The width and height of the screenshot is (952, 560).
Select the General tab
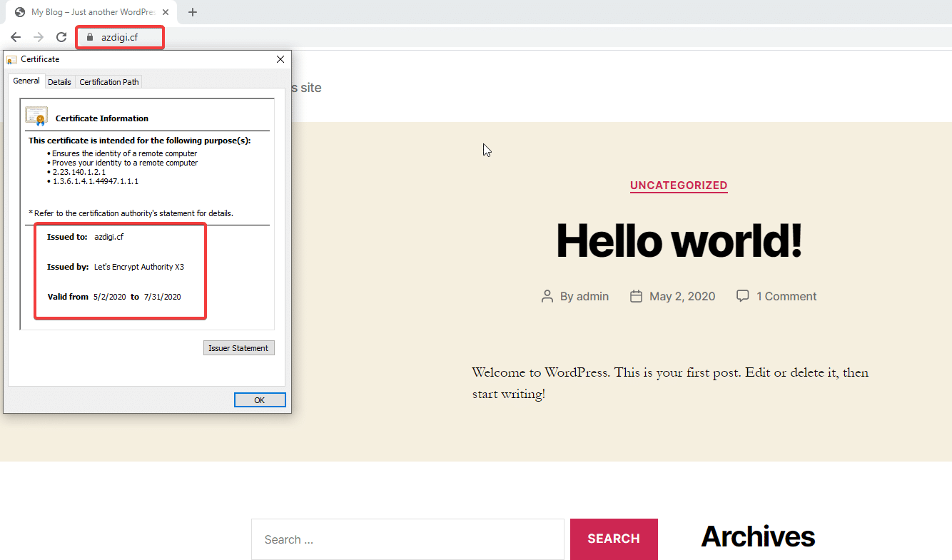click(26, 81)
